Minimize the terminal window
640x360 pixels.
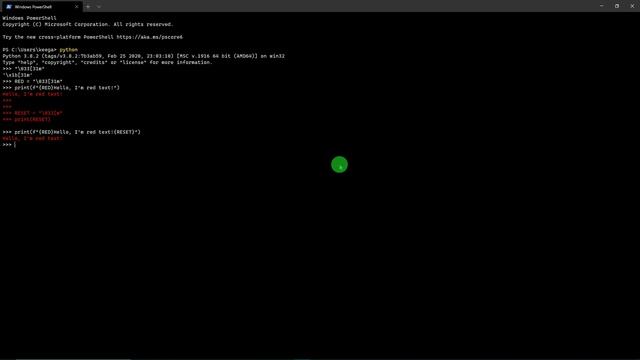point(601,6)
